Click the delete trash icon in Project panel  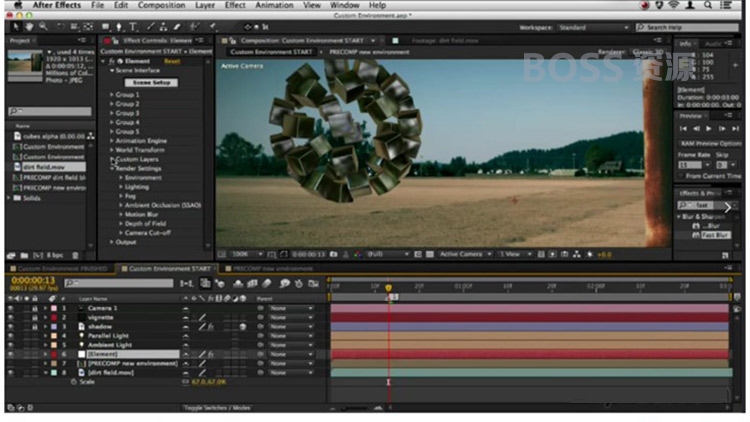(75, 255)
